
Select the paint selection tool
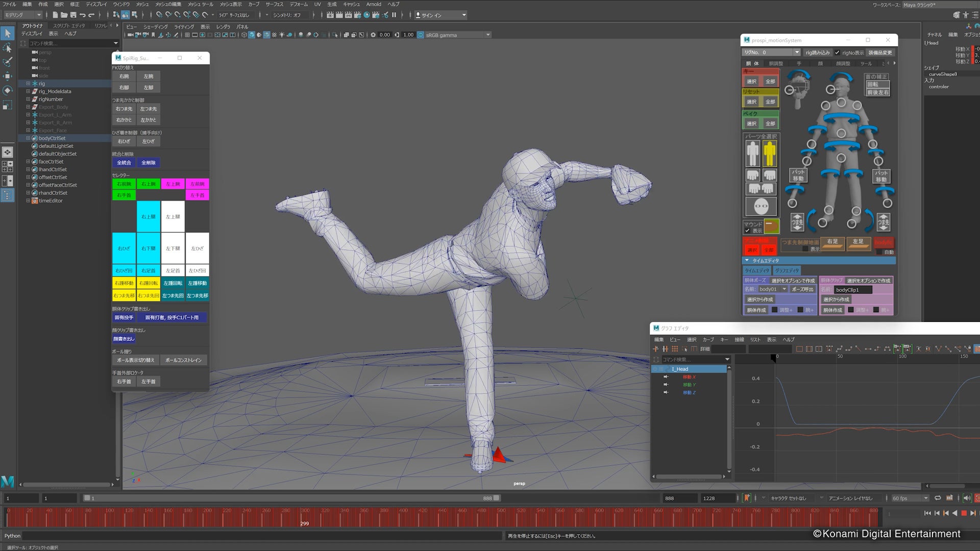8,62
